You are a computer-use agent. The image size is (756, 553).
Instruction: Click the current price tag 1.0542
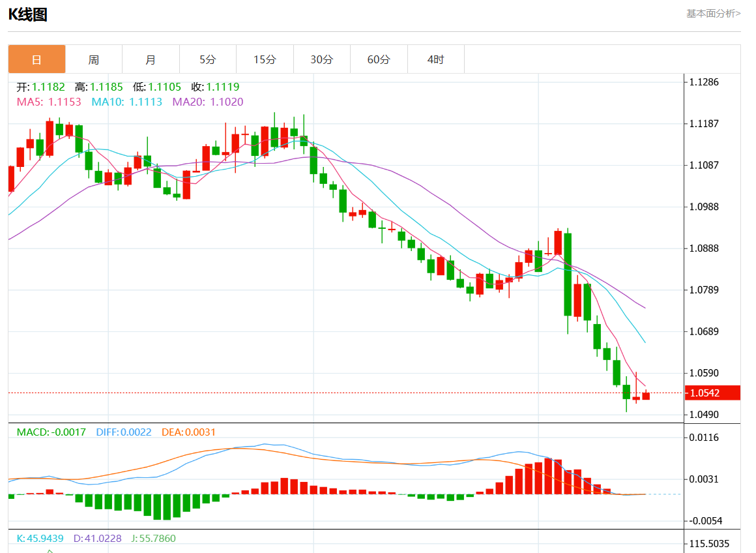pos(712,393)
